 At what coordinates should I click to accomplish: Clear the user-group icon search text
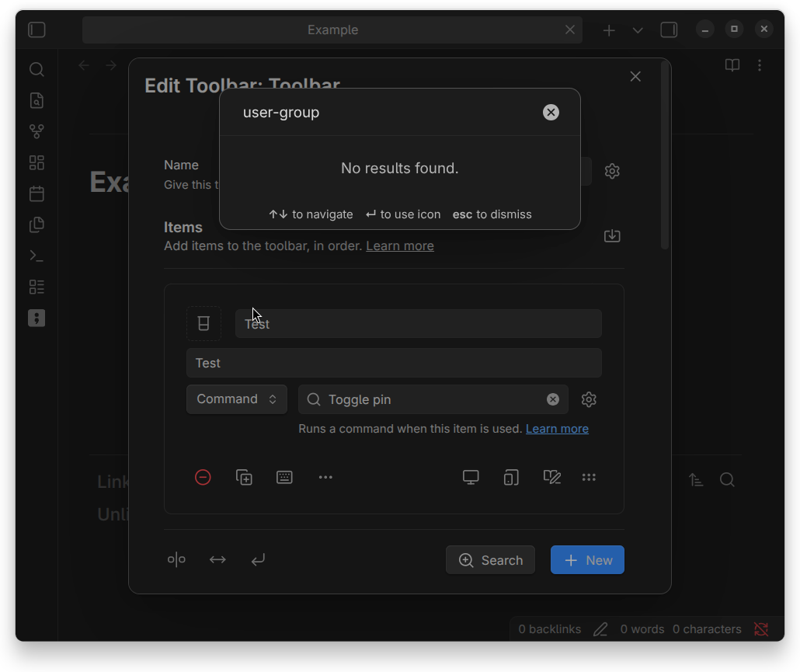pos(551,112)
